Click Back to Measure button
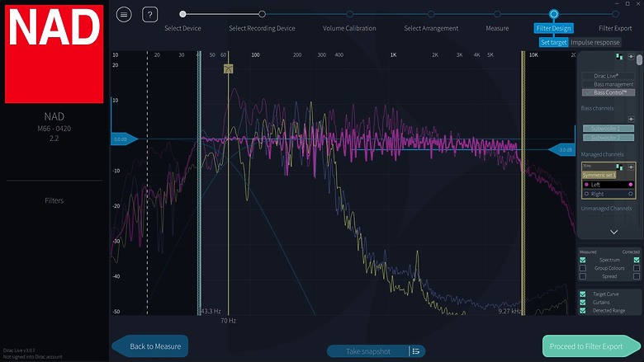644x362 pixels. [x=150, y=346]
